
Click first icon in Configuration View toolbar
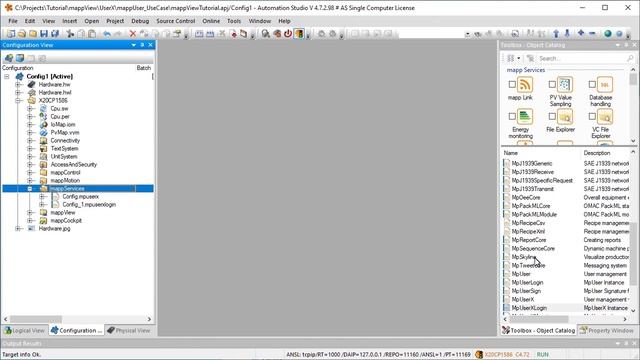click(9, 58)
